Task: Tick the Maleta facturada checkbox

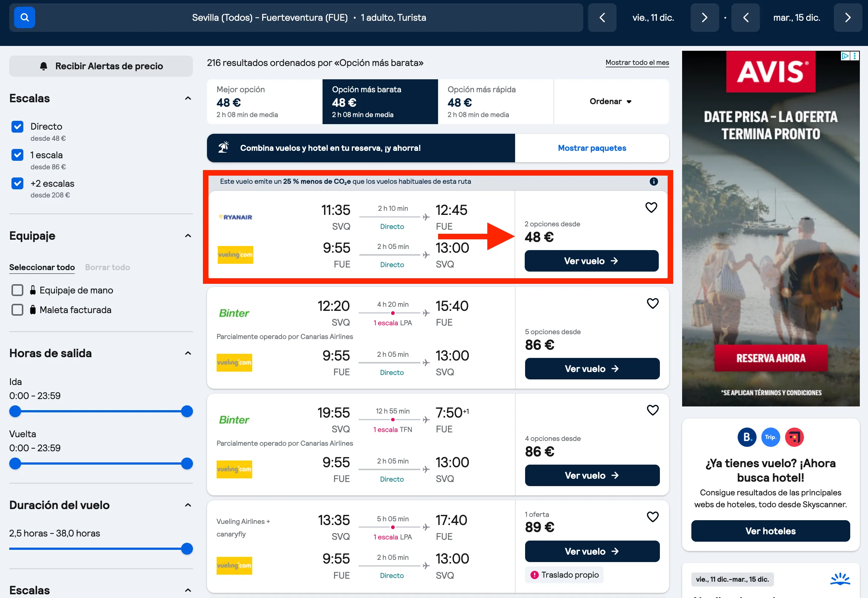Action: pos(17,310)
